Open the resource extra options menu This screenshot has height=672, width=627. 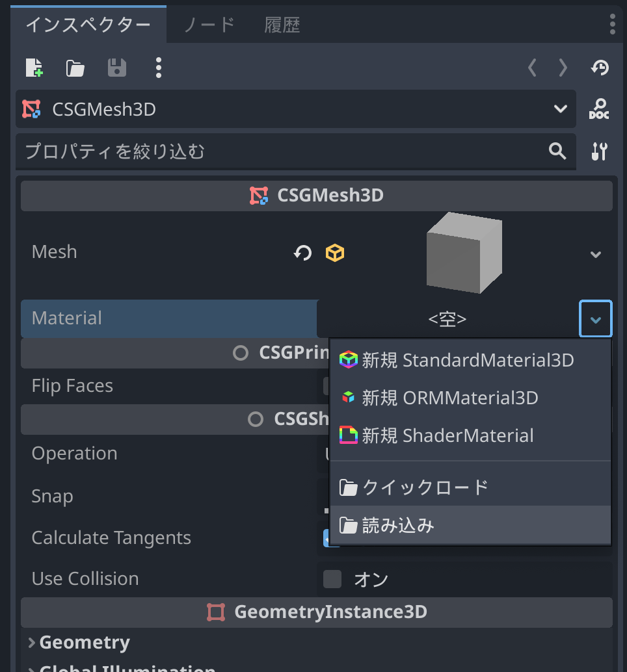tap(159, 68)
